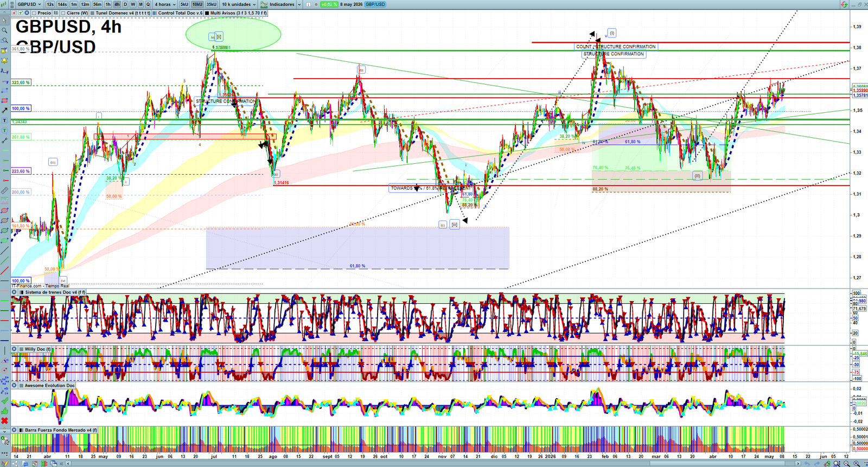The image size is (868, 467).
Task: Open the 10 k unidades dropdown
Action: tap(239, 4)
